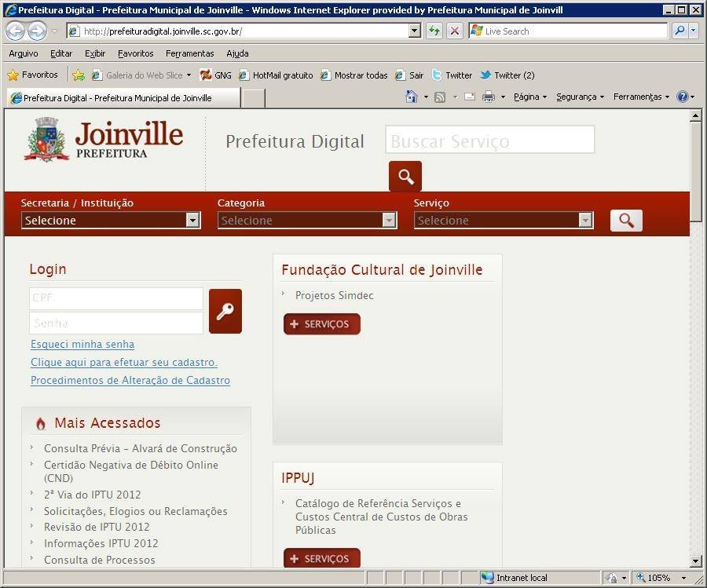Viewport: 707px width, 588px height.
Task: Open the Live Search options dropdown arrow
Action: (694, 31)
